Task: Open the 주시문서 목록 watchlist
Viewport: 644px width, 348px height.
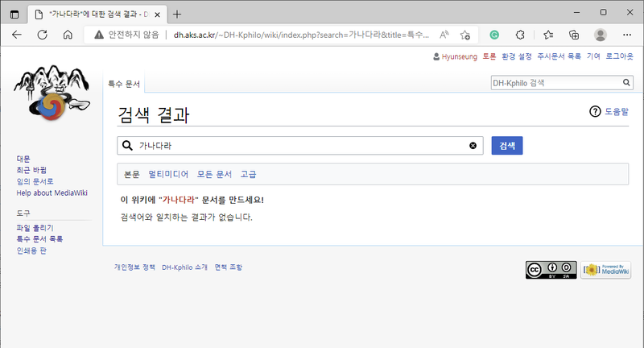Action: tap(559, 56)
